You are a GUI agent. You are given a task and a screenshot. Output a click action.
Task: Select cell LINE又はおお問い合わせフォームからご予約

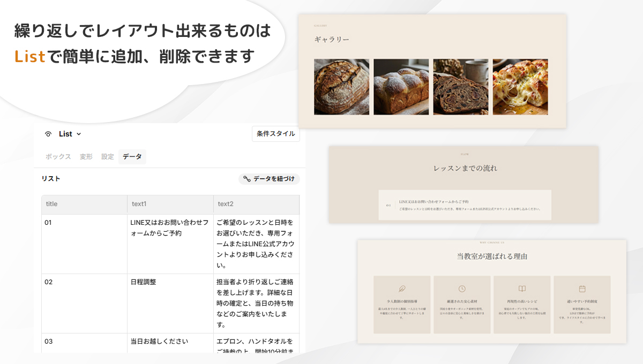pos(170,244)
